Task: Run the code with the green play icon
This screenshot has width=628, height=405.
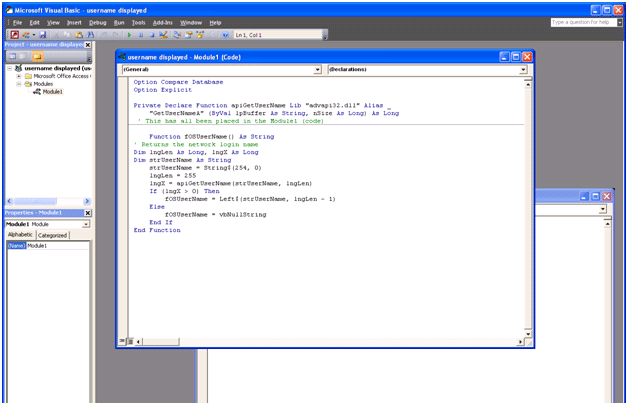Action: tap(129, 35)
